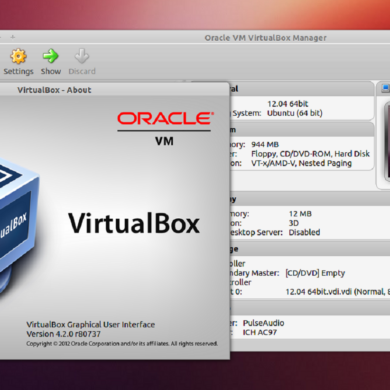Viewport: 390px width, 390px height.
Task: Open the Settings gear icon
Action: point(18,56)
